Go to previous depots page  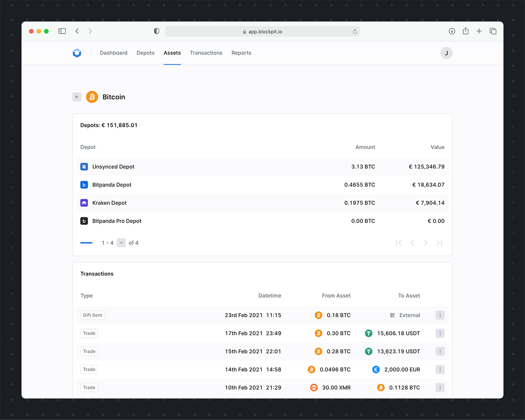click(412, 243)
